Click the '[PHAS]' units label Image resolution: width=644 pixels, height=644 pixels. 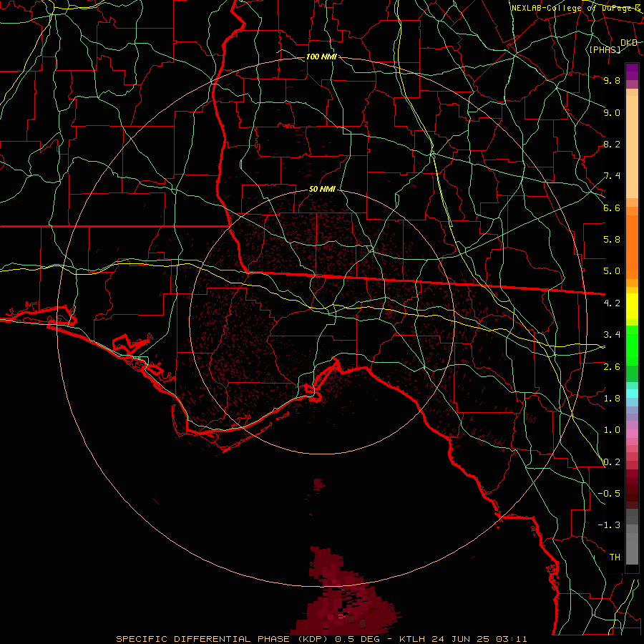click(605, 49)
